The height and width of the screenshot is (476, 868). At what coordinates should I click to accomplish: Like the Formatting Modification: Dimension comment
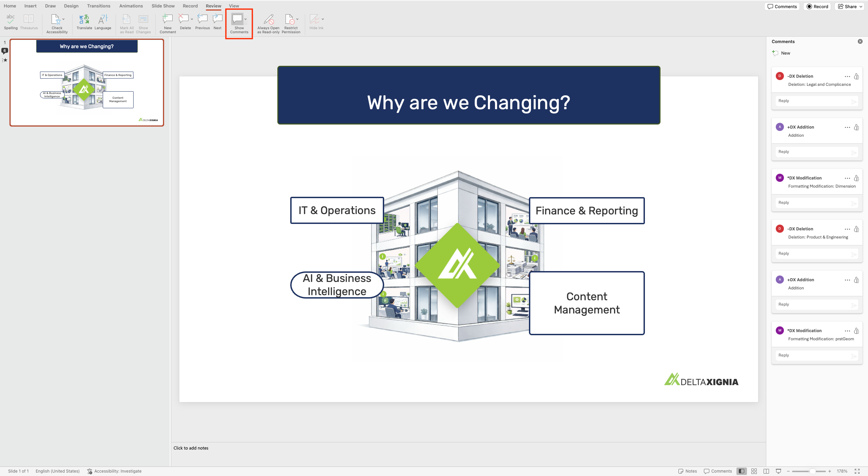tap(856, 178)
